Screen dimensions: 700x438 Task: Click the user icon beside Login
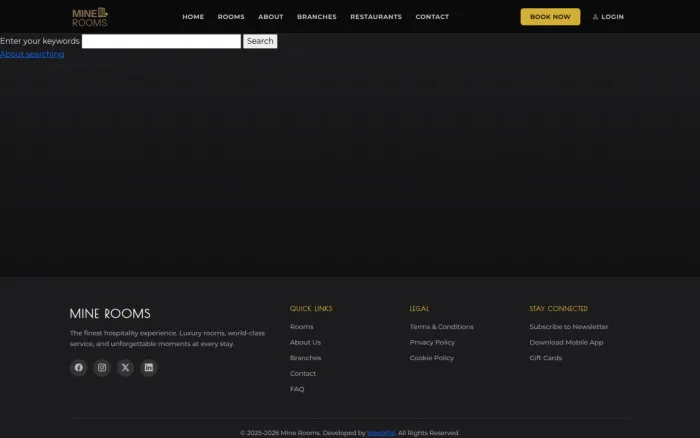click(x=595, y=17)
